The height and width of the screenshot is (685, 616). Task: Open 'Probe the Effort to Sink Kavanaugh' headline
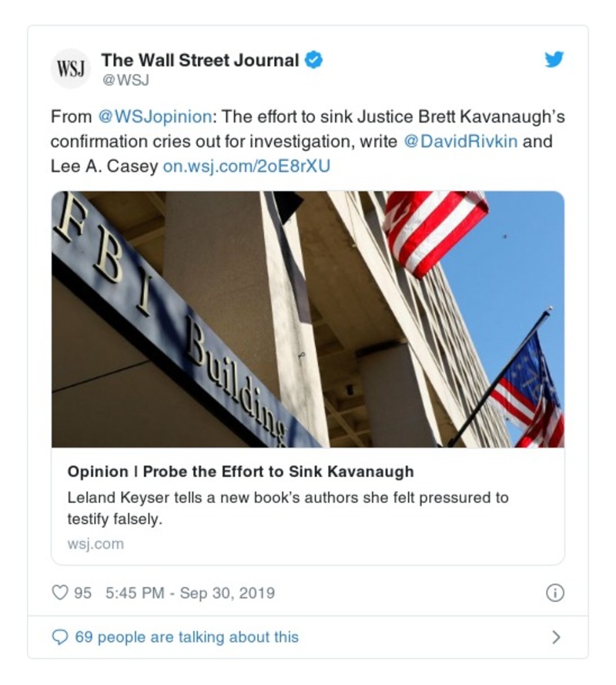240,472
